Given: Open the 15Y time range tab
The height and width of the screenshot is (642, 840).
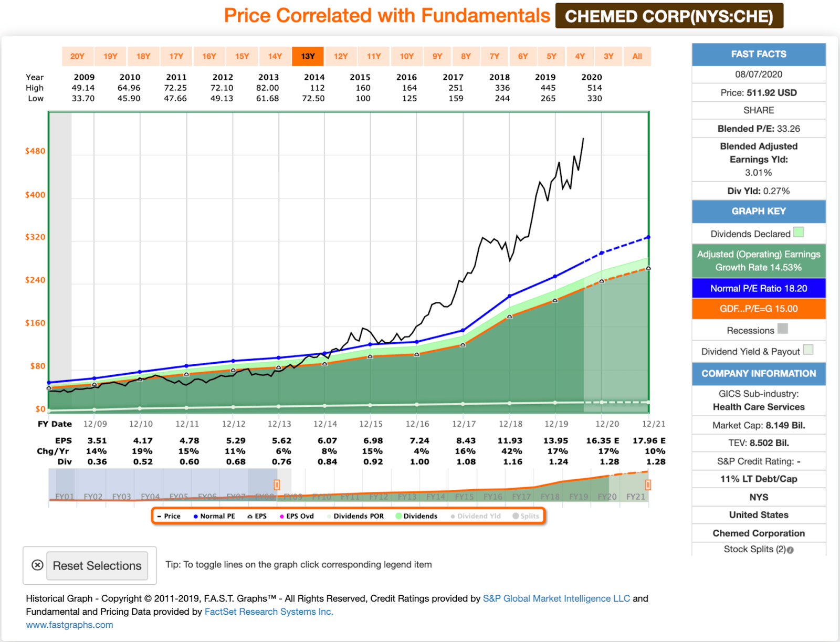Looking at the screenshot, I should click(242, 56).
